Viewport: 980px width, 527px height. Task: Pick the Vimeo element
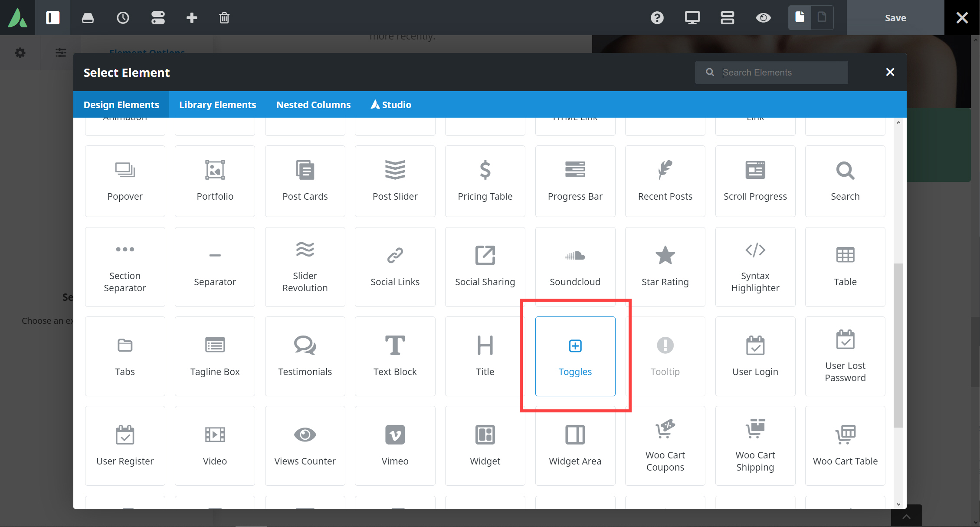coord(395,445)
